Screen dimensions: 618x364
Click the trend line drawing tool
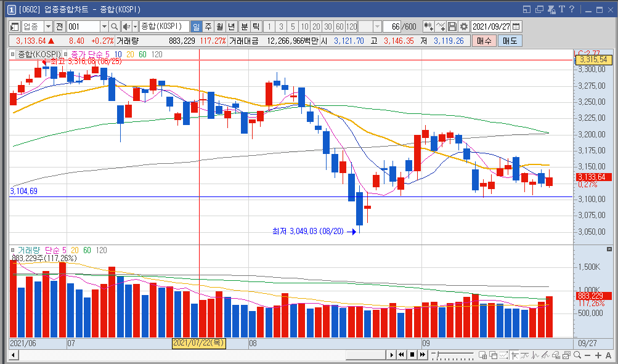(x=525, y=355)
